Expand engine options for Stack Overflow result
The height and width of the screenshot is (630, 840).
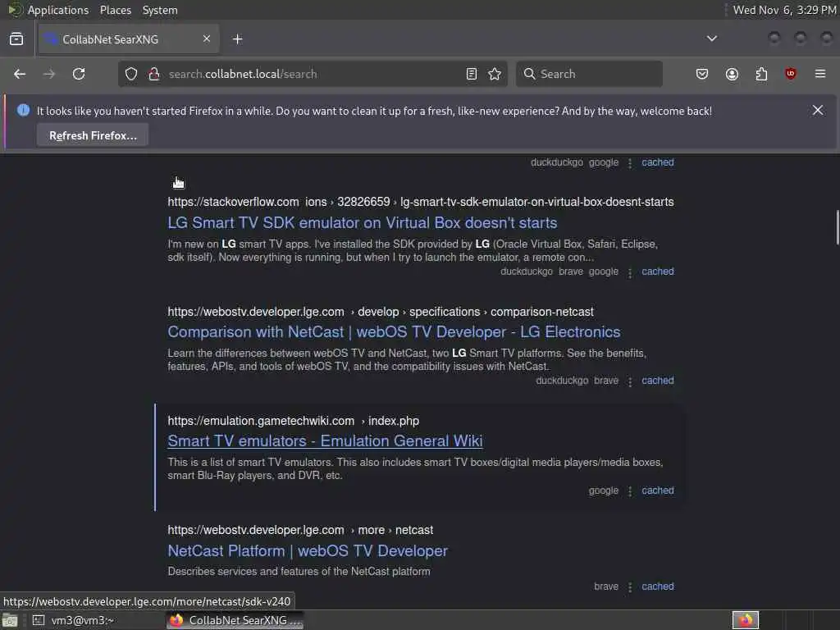pos(630,272)
